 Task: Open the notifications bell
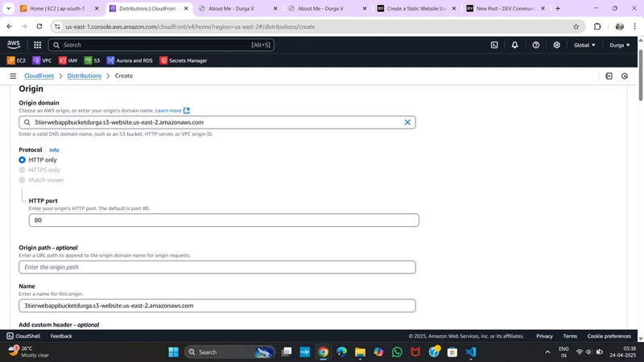(x=514, y=45)
